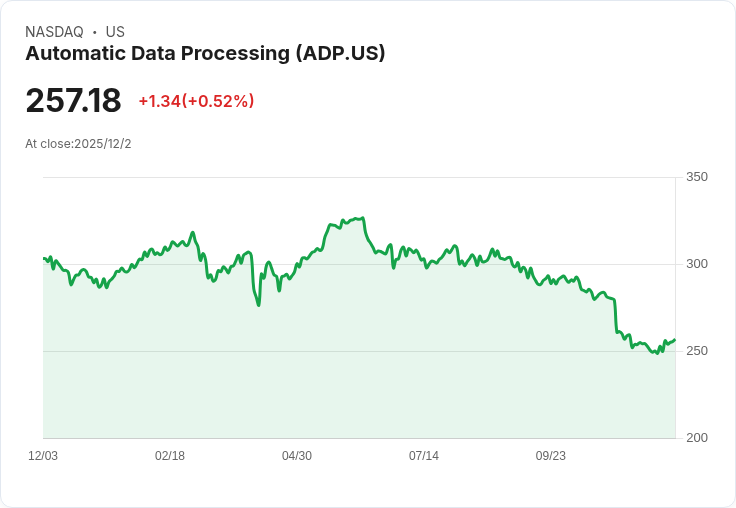Click the 250 y-axis label
Image resolution: width=736 pixels, height=508 pixels.
coord(697,351)
